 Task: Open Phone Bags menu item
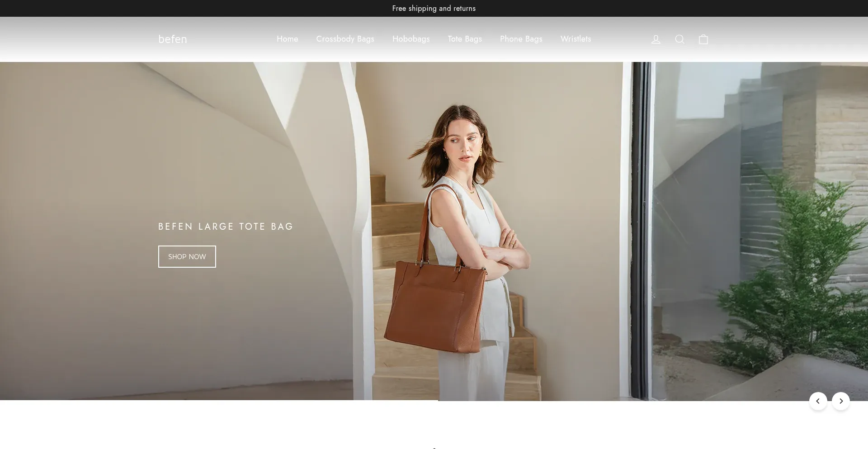click(521, 39)
